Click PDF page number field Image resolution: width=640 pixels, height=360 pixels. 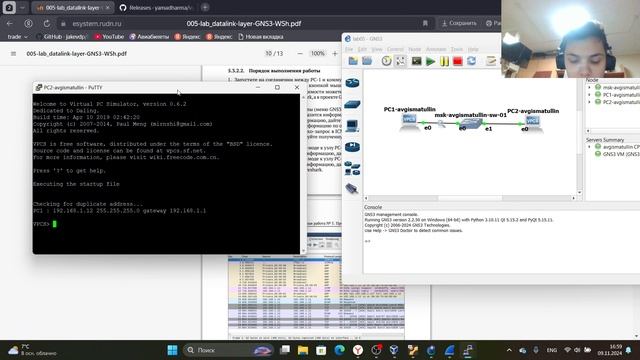(268, 53)
